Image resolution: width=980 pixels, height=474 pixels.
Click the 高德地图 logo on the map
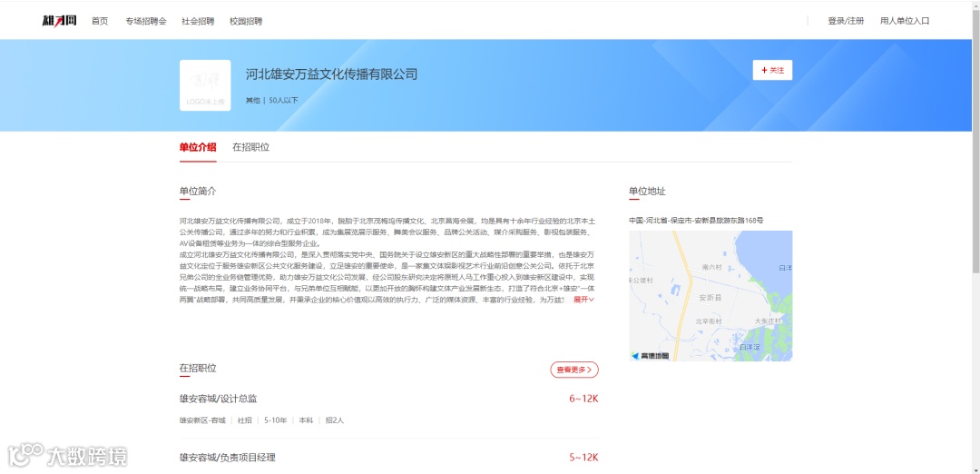pos(651,356)
